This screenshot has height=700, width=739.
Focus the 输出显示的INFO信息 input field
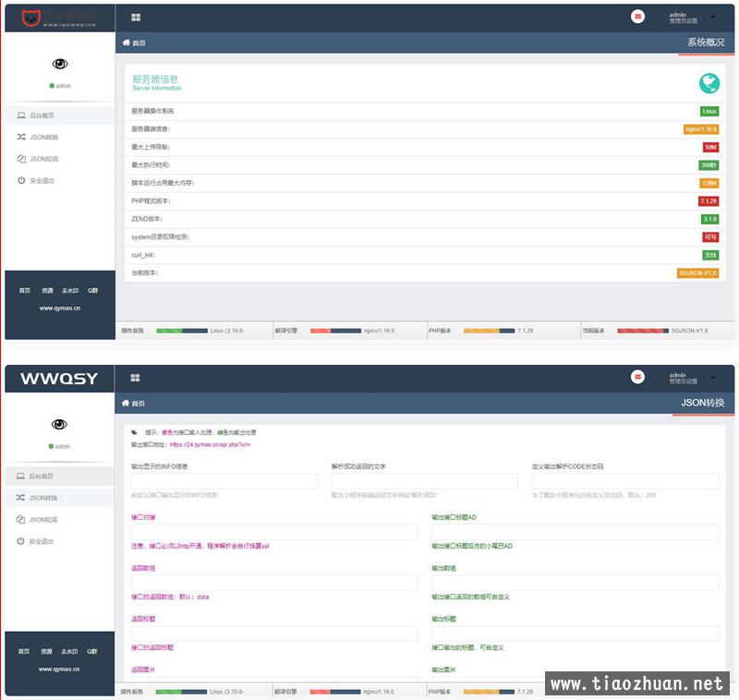point(224,481)
